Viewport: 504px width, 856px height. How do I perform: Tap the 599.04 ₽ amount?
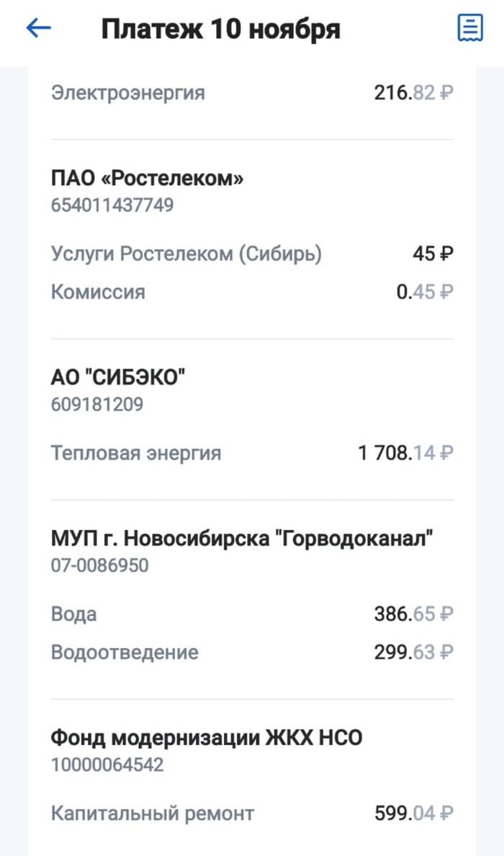[x=414, y=814]
